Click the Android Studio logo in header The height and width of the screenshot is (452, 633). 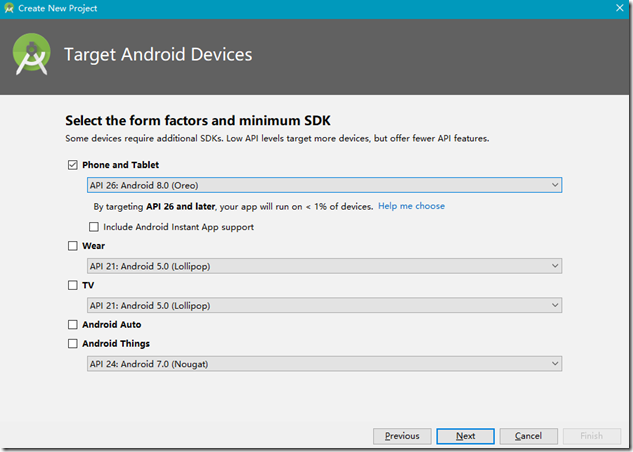(31, 54)
